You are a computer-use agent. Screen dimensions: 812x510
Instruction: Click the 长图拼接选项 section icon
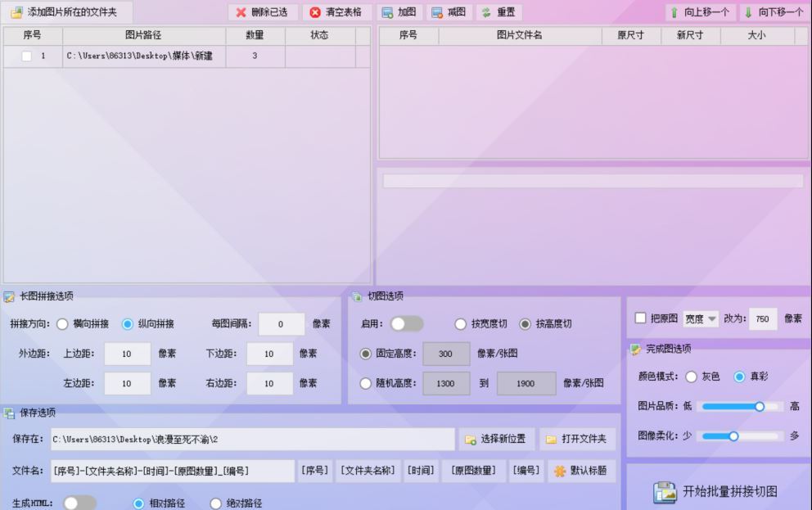[x=9, y=296]
